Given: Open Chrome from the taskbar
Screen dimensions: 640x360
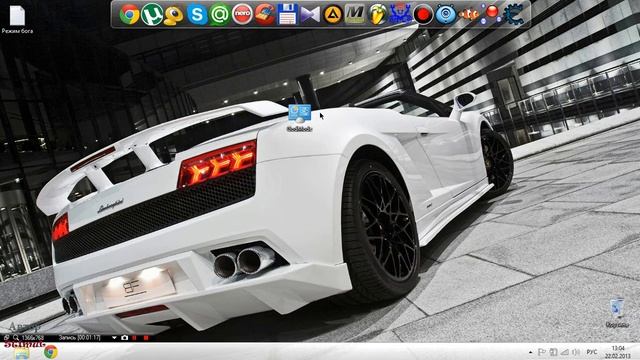Looking at the screenshot, I should click(51, 352).
